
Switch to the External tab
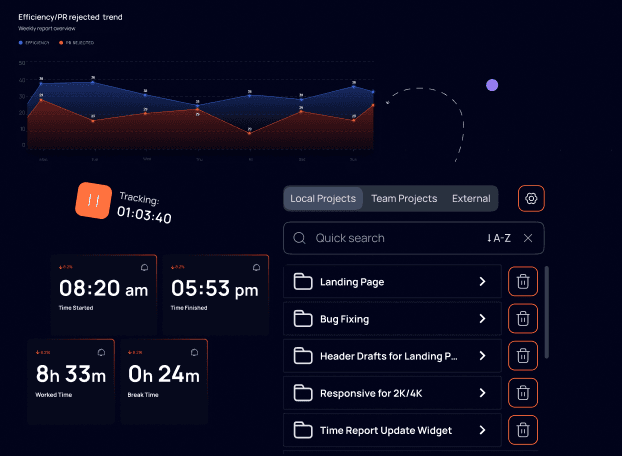pos(471,198)
